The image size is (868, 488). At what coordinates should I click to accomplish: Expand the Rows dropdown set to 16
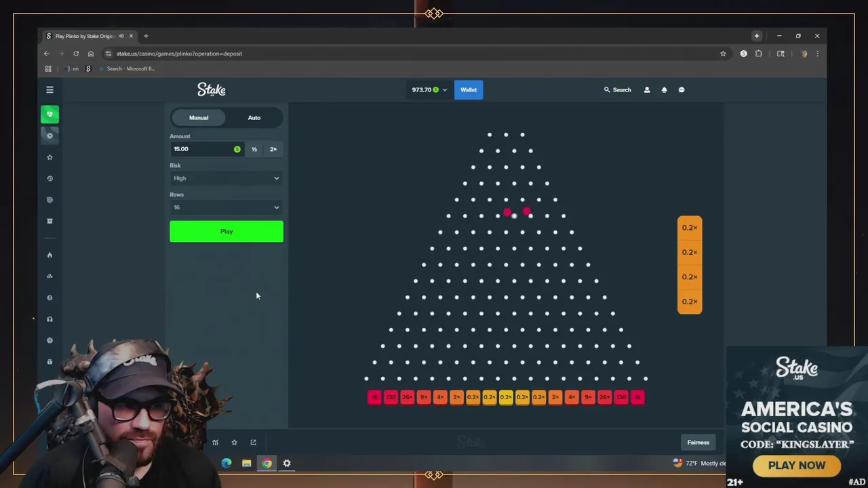(x=226, y=207)
